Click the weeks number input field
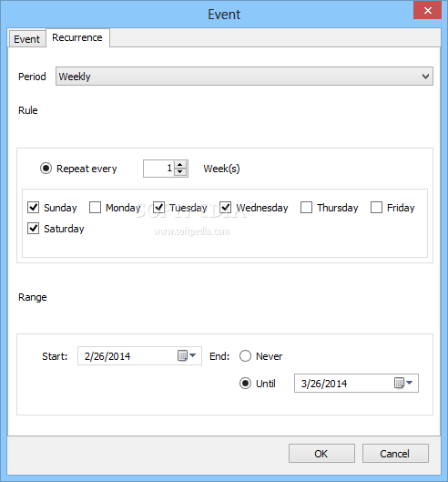The width and height of the screenshot is (448, 482). (x=158, y=169)
